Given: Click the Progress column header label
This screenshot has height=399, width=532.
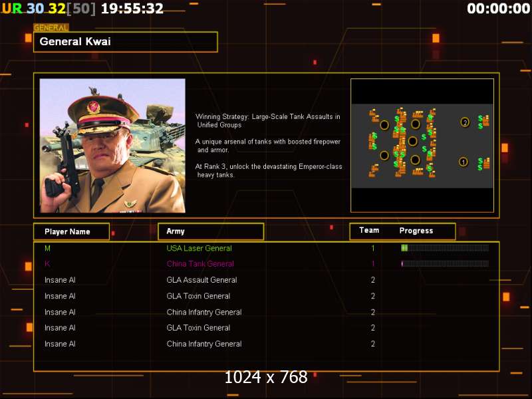Looking at the screenshot, I should pos(416,231).
